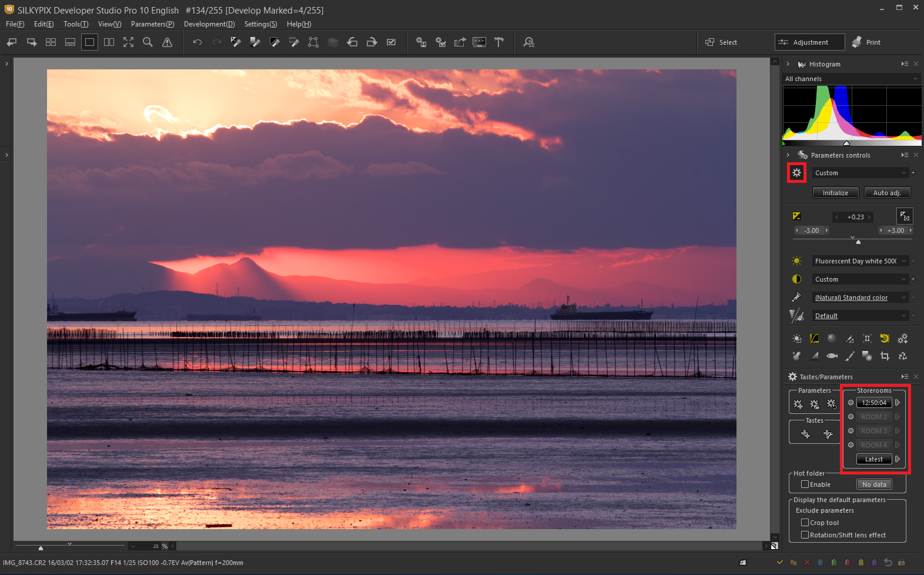Open the Development menu
Viewport: 924px width, 575px height.
[x=209, y=24]
